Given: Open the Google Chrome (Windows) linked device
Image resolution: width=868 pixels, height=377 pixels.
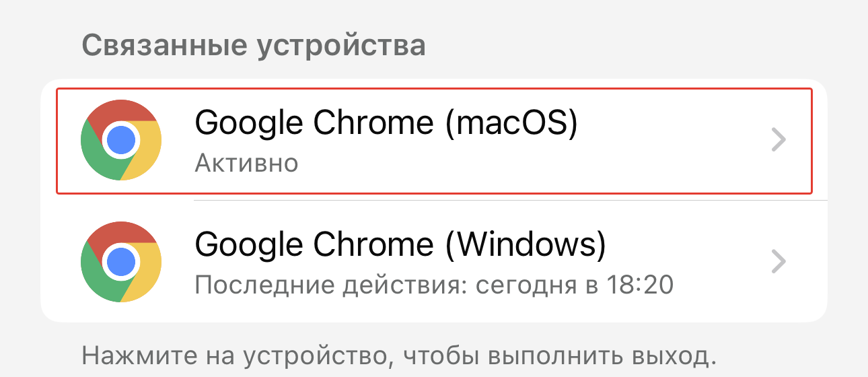Looking at the screenshot, I should coord(434,261).
